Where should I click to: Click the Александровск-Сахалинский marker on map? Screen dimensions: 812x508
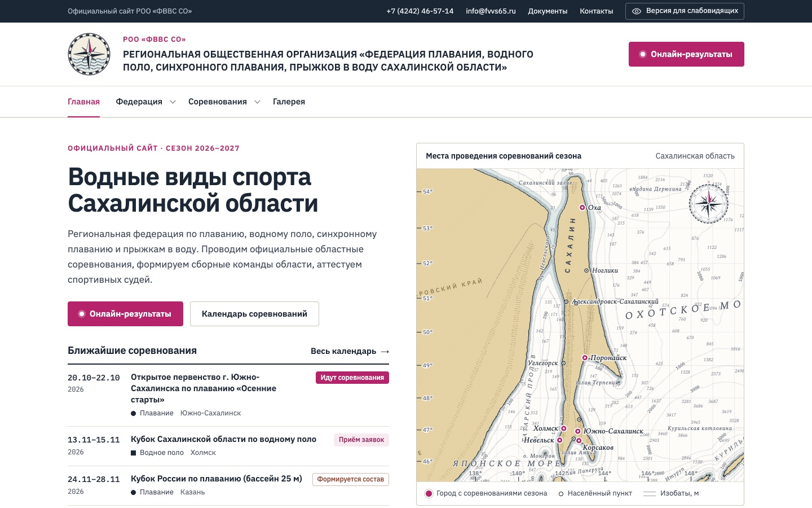(567, 302)
